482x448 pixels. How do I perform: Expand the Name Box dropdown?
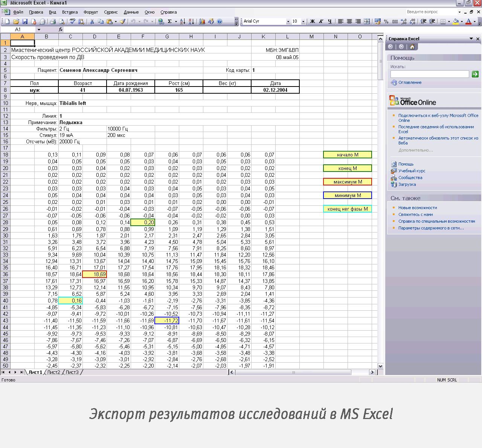(x=39, y=29)
